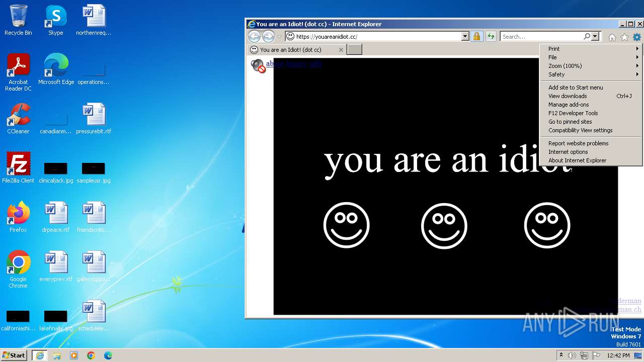Select the sampleusr.jpg image file

point(94,172)
